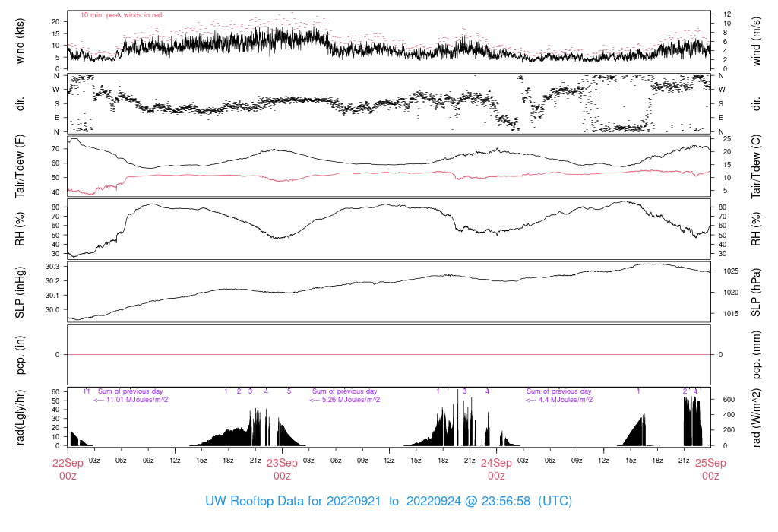This screenshot has width=778, height=532.
Task: Click the "24Sep 00z" date label
Action: [x=496, y=470]
